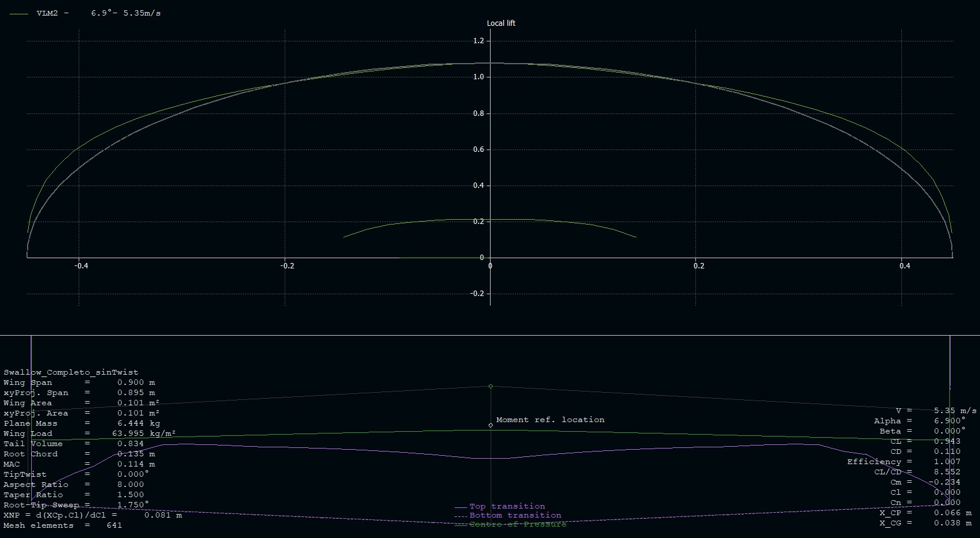Screen dimensions: 980x538
Task: Click the Local lift graph title
Action: (x=501, y=23)
